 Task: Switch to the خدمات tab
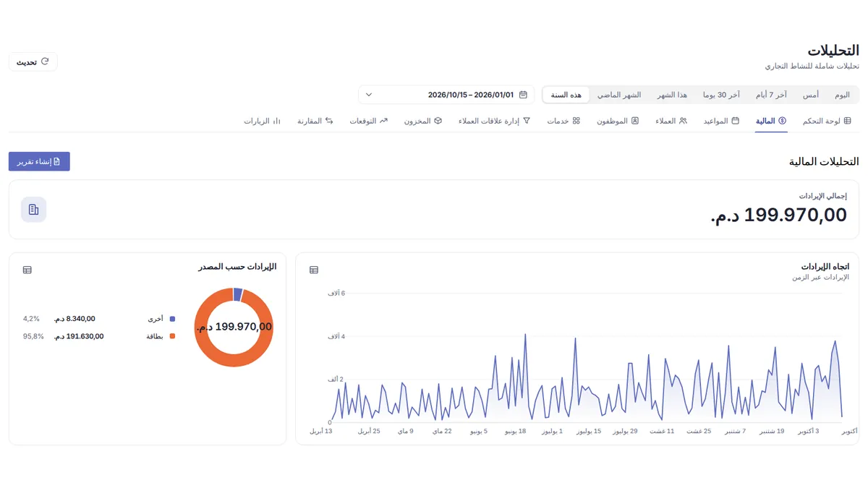tap(563, 121)
